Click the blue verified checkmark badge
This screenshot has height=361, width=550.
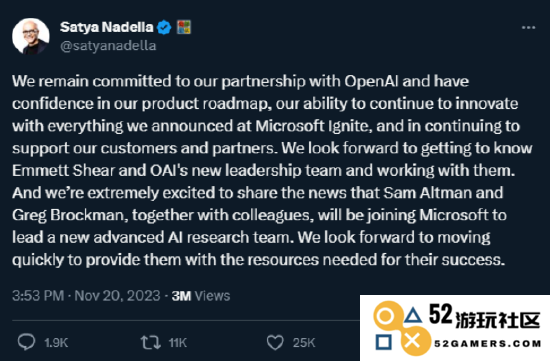click(164, 27)
